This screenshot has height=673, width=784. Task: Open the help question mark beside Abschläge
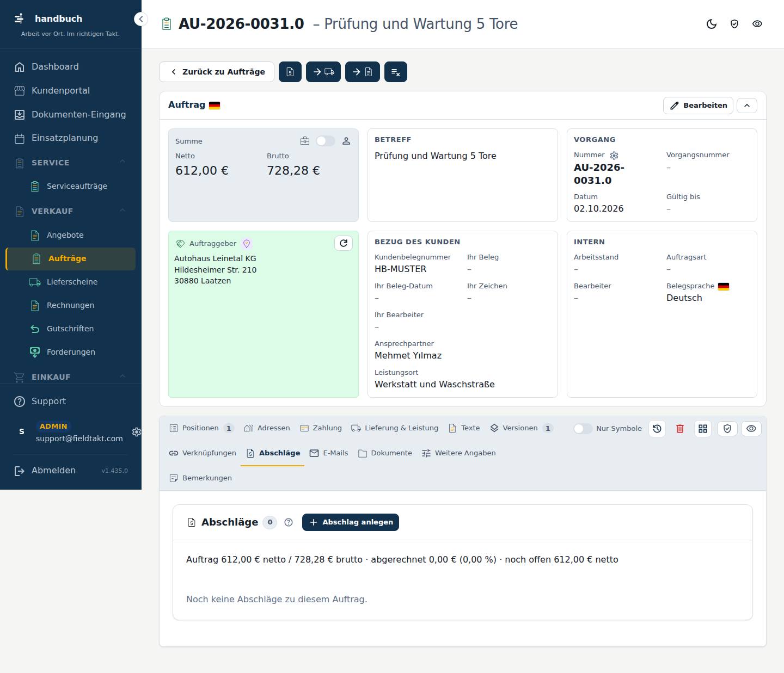(289, 522)
